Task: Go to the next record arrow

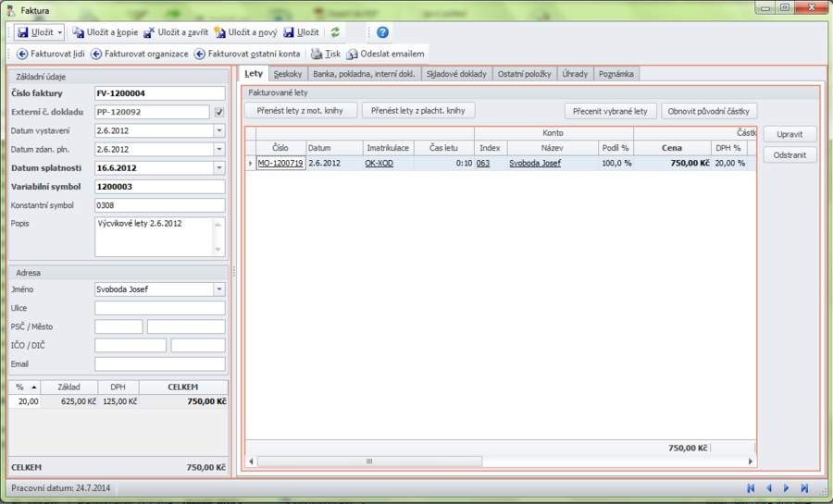Action: (787, 487)
